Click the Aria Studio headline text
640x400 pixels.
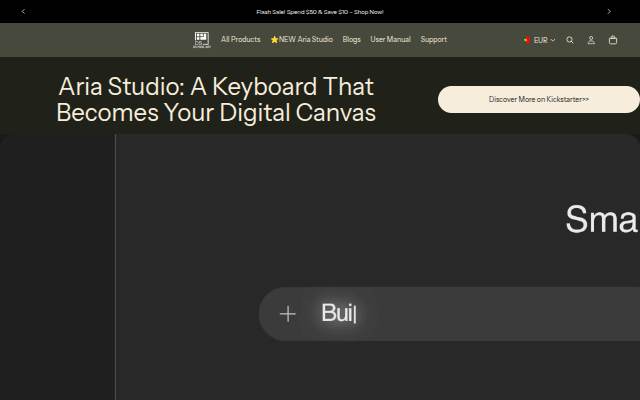coord(216,99)
